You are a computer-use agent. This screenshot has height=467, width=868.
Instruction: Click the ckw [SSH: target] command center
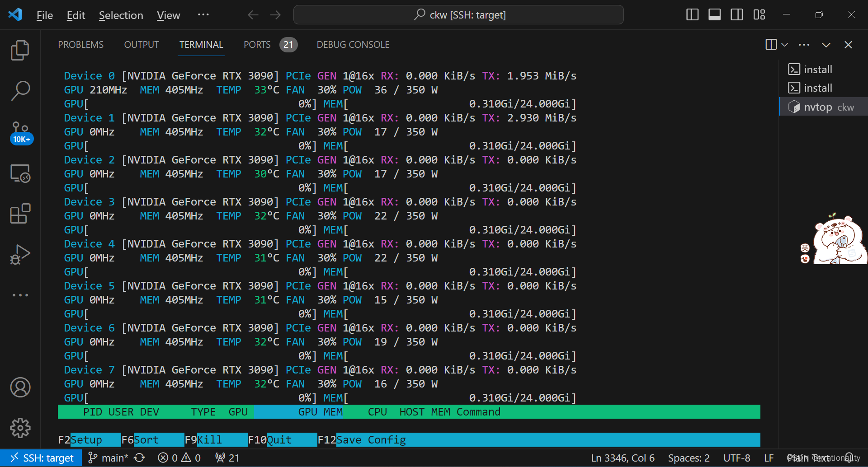(x=458, y=15)
